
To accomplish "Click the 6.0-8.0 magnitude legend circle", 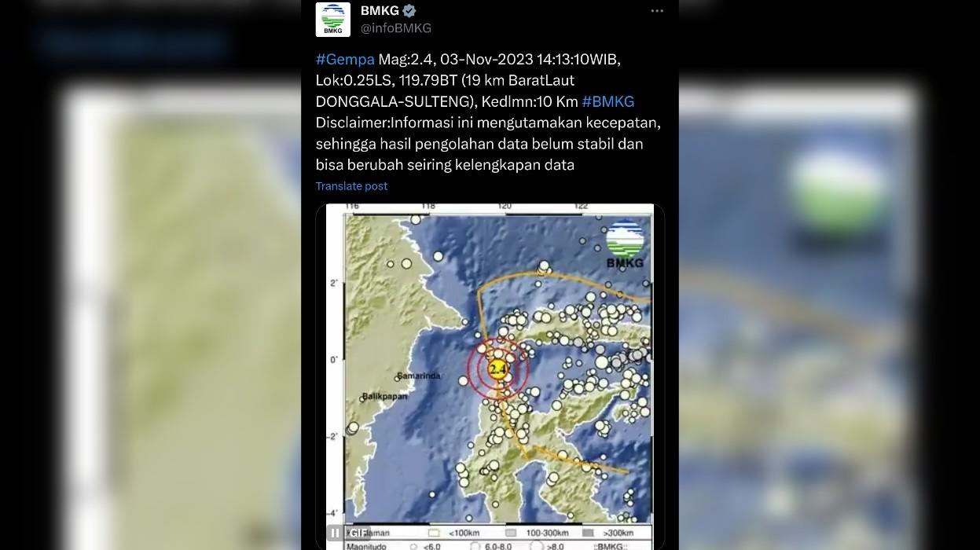I will pyautogui.click(x=475, y=547).
